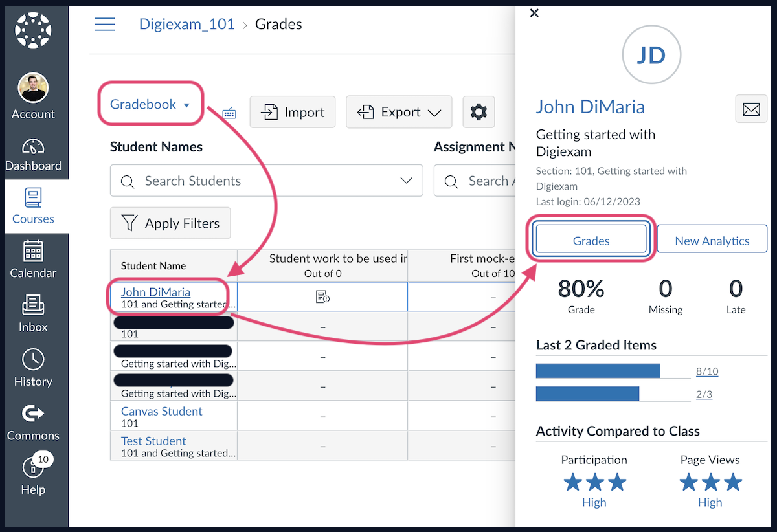Screen dimensions: 777x532
Task: Click the Grades breadcrumb text
Action: [278, 25]
